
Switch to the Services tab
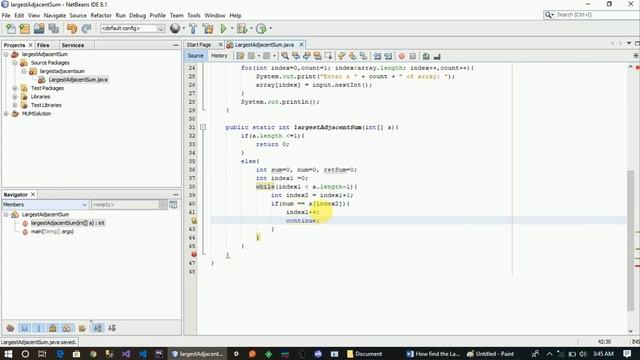[x=73, y=45]
